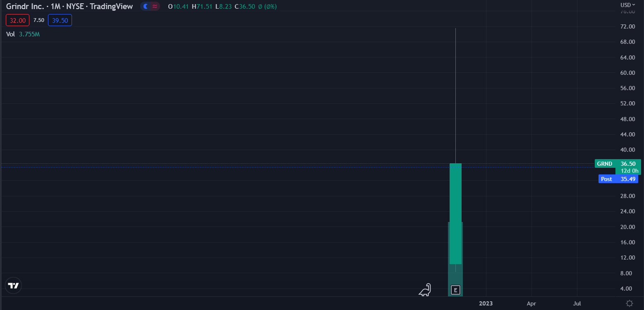Click the 40.00 price scale label
Screen dimensions: 644x310
pyautogui.click(x=628, y=150)
